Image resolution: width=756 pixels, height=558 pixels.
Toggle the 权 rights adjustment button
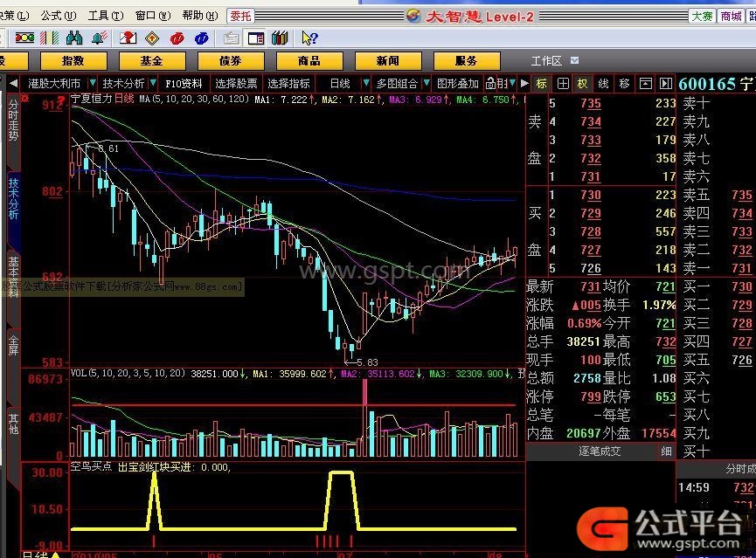[x=583, y=84]
